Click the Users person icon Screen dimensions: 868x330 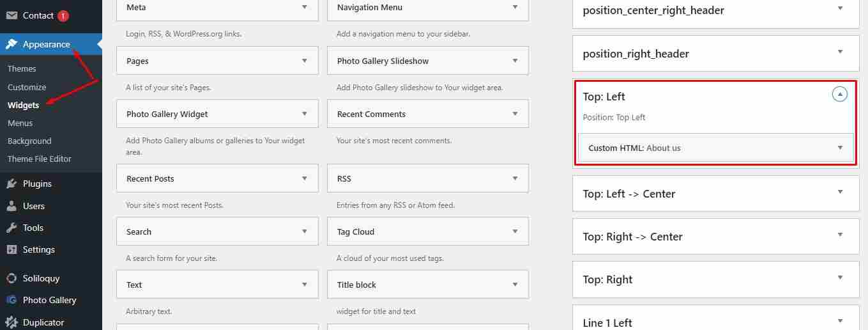tap(11, 206)
